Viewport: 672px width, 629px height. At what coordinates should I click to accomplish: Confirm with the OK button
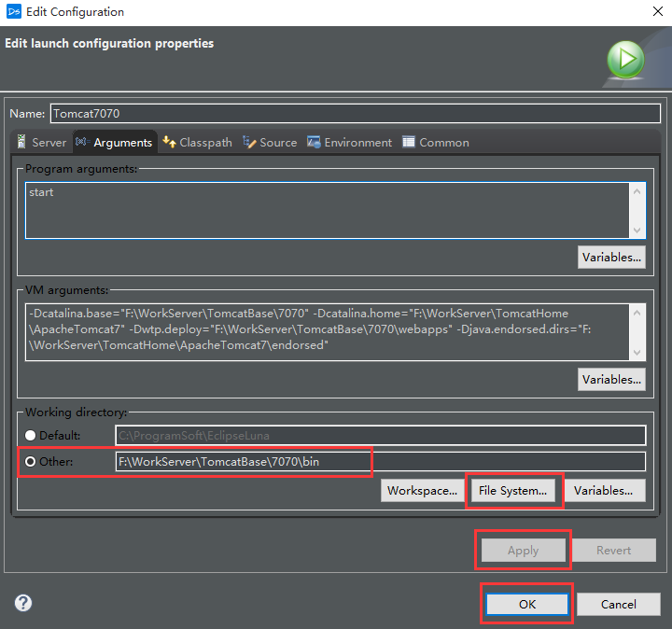tap(527, 604)
